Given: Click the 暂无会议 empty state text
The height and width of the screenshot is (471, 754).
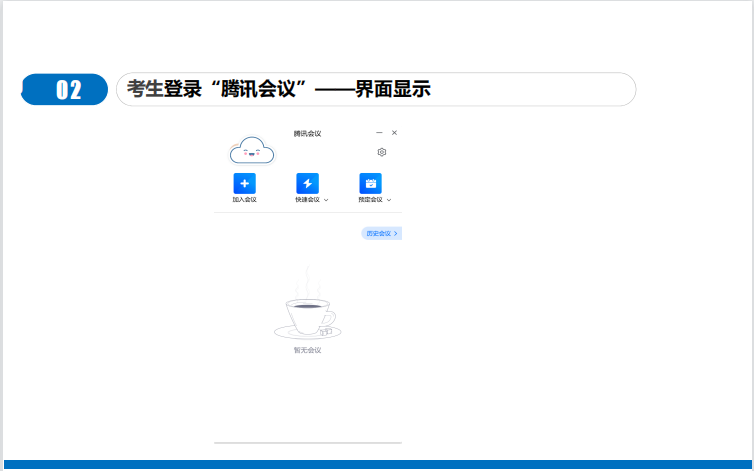Looking at the screenshot, I should pyautogui.click(x=307, y=350).
